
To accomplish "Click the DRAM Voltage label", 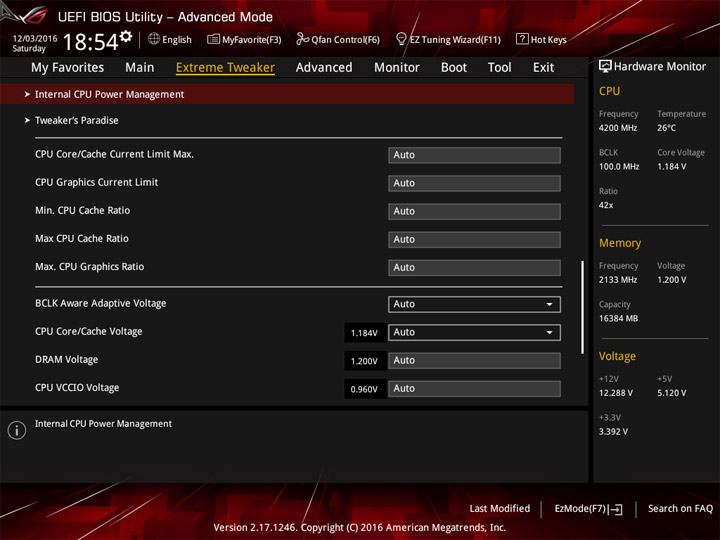I will click(x=67, y=360).
